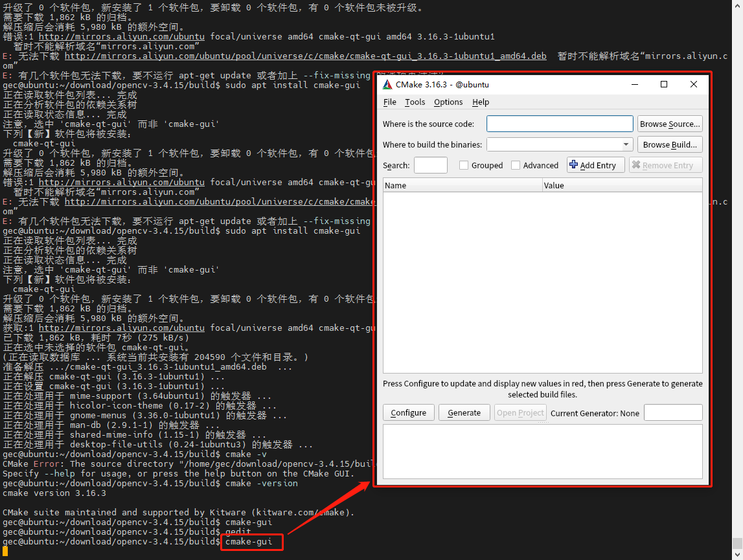Open the Options menu in CMake
The height and width of the screenshot is (560, 743).
coord(448,102)
